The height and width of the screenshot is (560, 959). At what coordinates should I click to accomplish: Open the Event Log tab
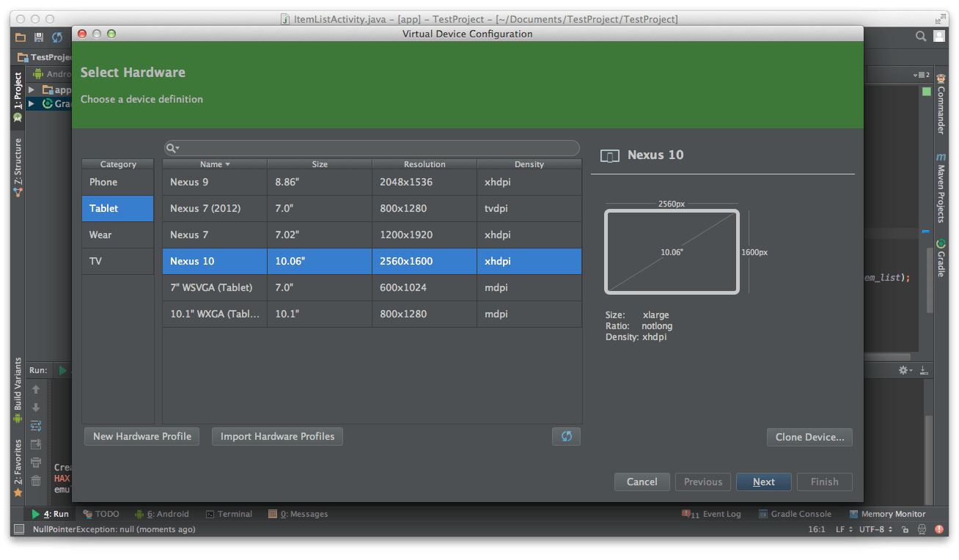click(711, 514)
